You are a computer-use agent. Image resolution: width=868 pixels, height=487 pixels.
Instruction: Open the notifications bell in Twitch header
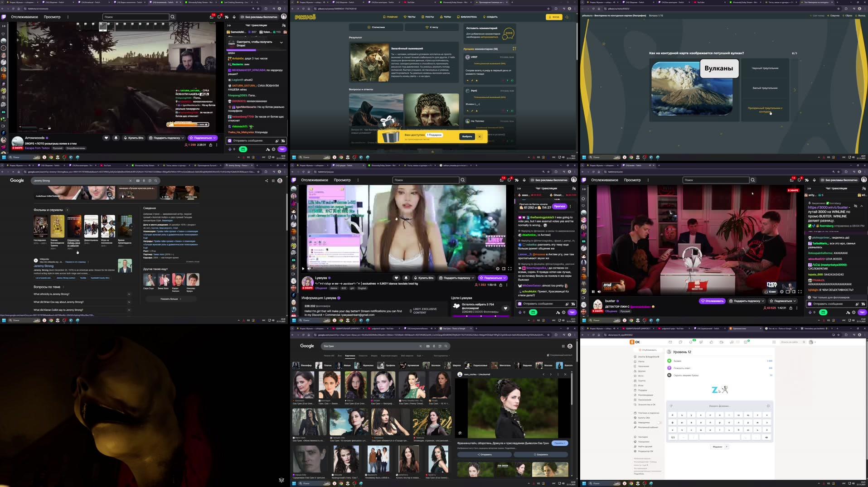click(502, 180)
